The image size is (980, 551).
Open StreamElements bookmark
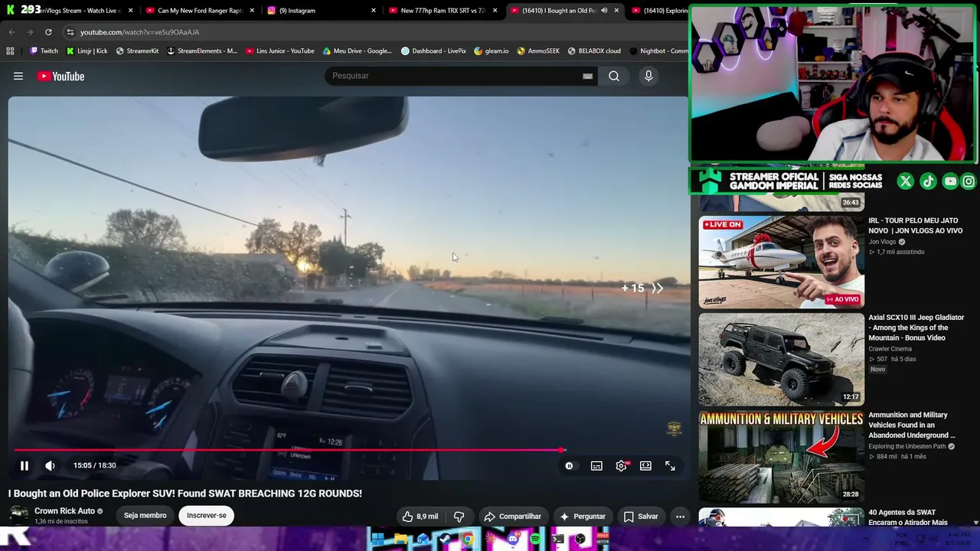pyautogui.click(x=202, y=51)
